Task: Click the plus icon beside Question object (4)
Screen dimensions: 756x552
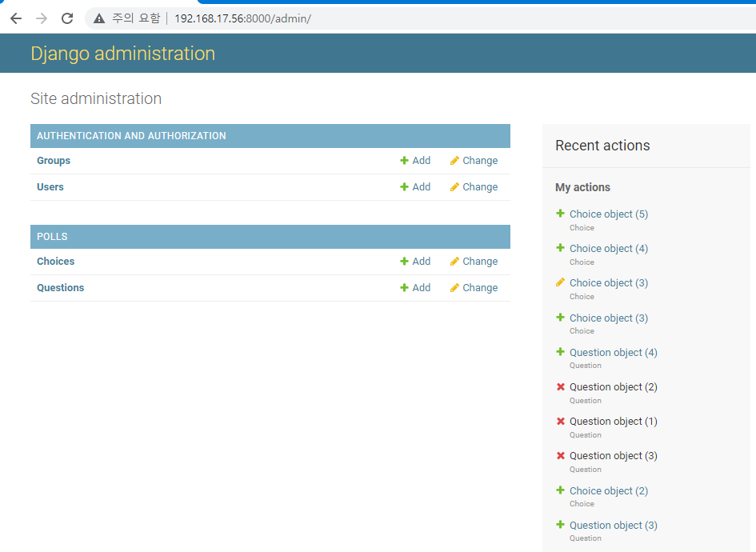Action: (x=560, y=352)
